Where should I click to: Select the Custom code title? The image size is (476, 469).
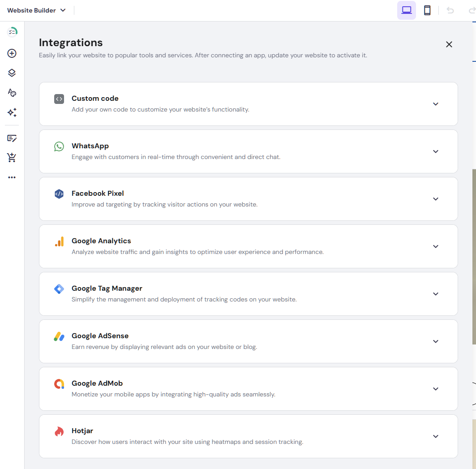tap(95, 99)
